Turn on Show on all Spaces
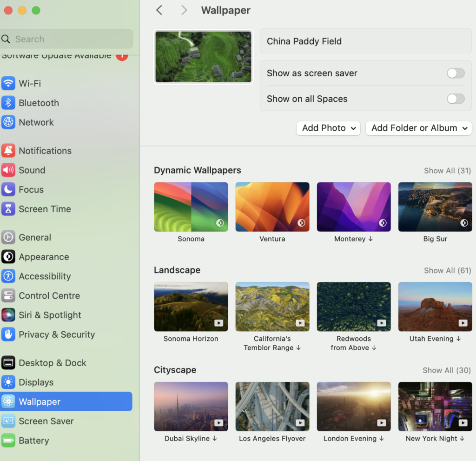 point(456,99)
